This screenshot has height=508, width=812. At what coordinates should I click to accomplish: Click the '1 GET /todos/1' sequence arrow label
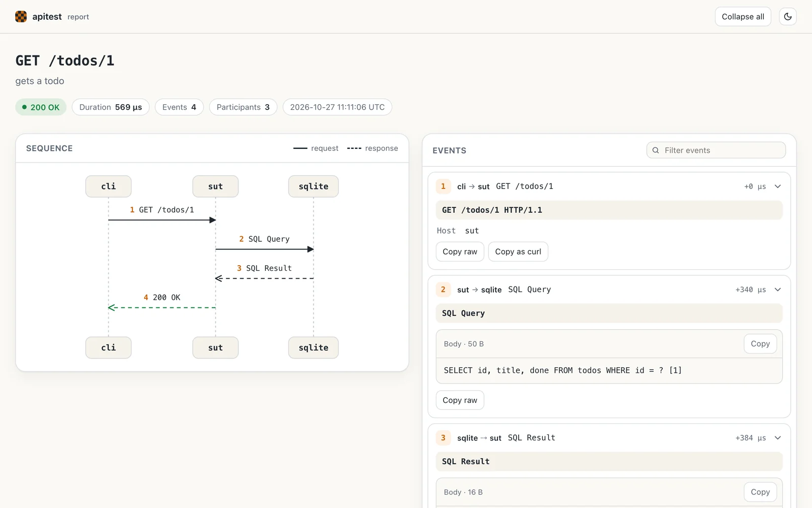162,210
